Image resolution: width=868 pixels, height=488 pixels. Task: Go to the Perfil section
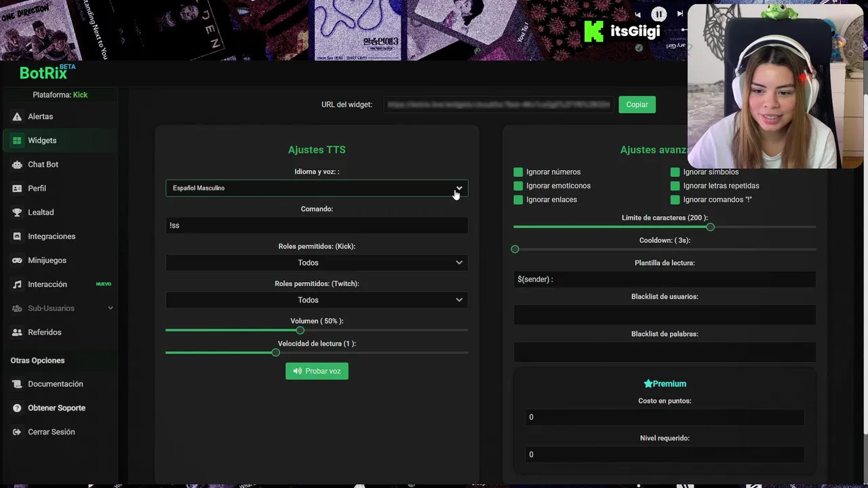[x=60, y=188]
